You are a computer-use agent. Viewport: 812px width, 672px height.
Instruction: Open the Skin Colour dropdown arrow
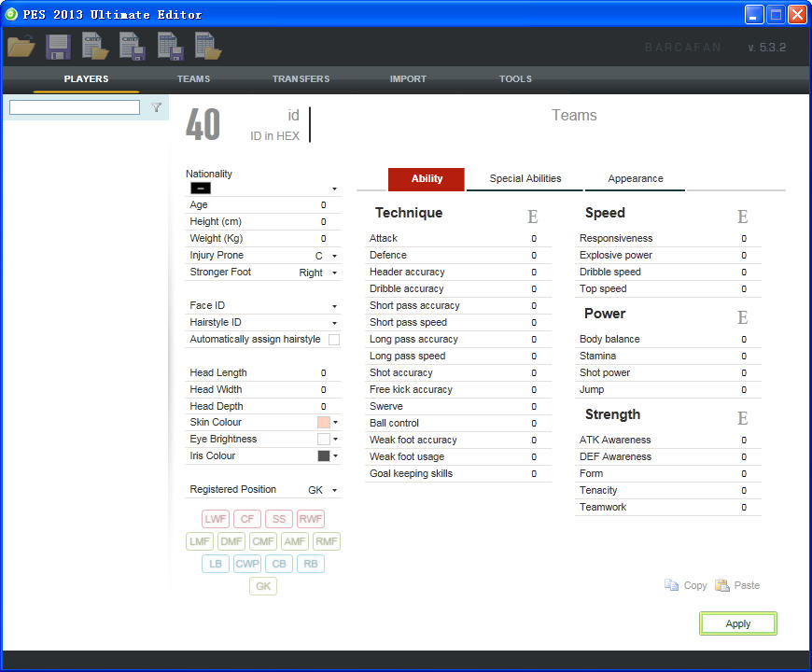pos(336,423)
